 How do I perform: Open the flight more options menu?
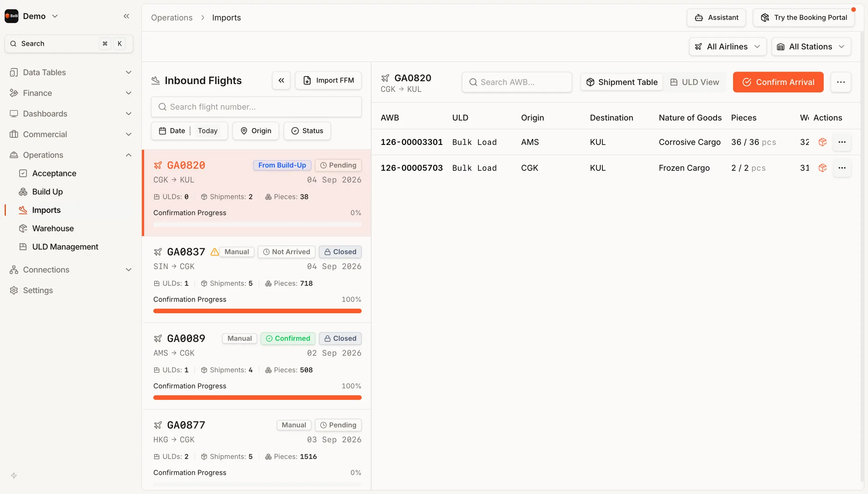click(x=841, y=82)
